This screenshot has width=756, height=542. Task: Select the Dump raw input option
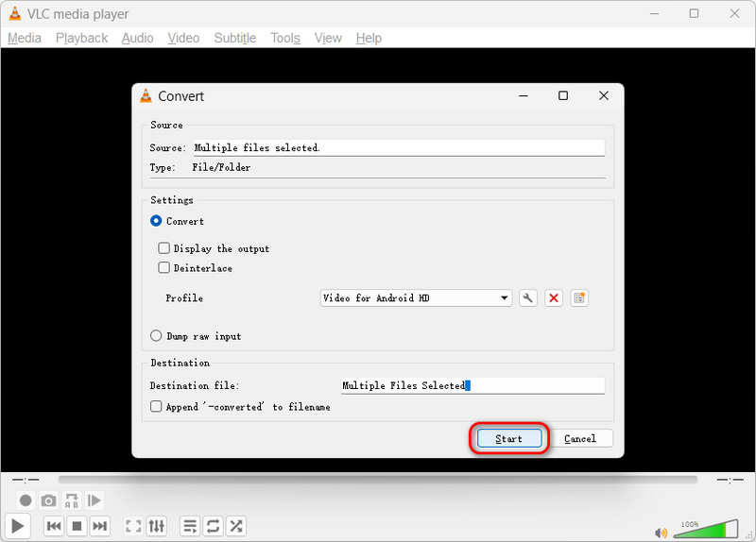tap(156, 335)
